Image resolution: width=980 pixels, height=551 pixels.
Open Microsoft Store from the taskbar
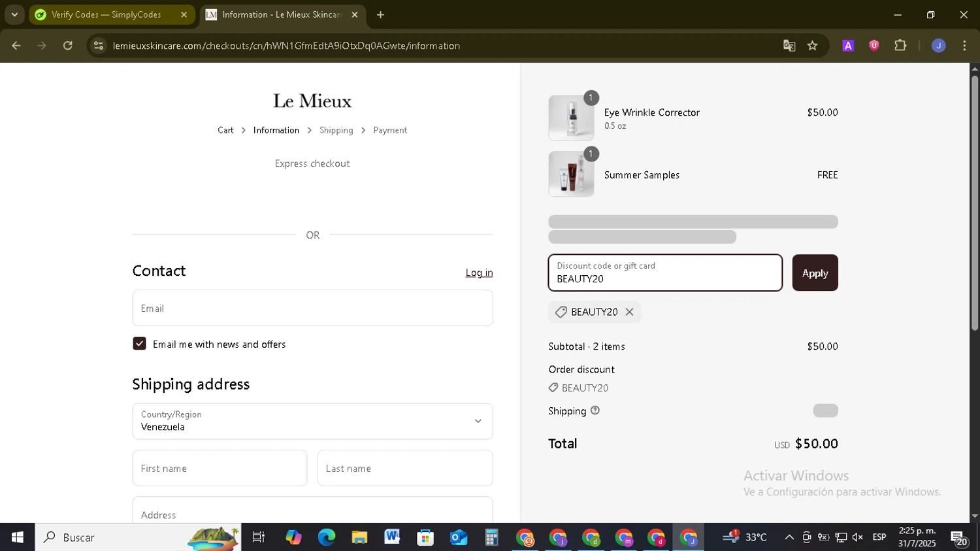[x=425, y=537]
